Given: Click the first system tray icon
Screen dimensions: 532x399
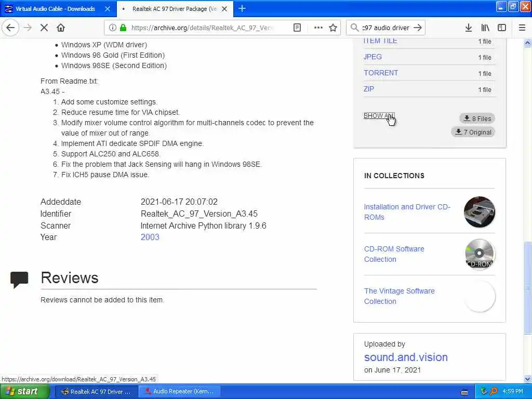Looking at the screenshot, I should click(484, 392).
